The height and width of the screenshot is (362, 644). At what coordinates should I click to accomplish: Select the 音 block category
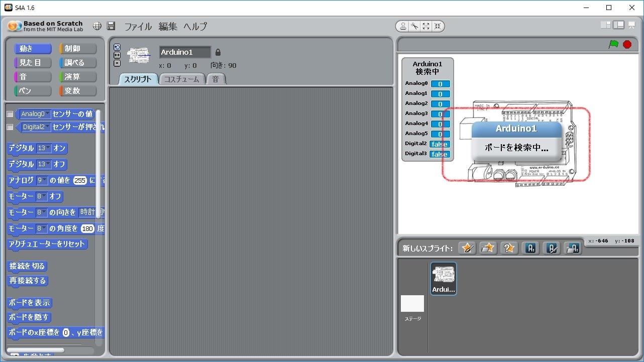(33, 77)
